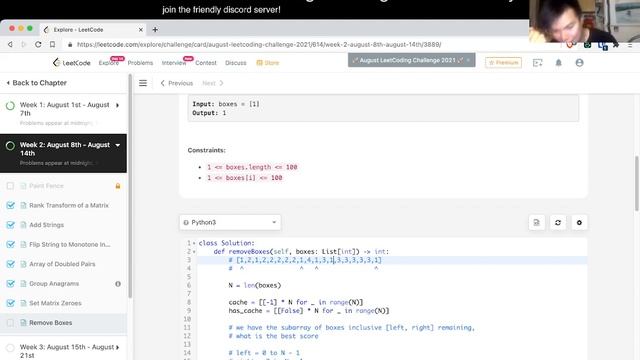Open the user profile avatar
Viewport: 640px width, 360px height.
[579, 62]
